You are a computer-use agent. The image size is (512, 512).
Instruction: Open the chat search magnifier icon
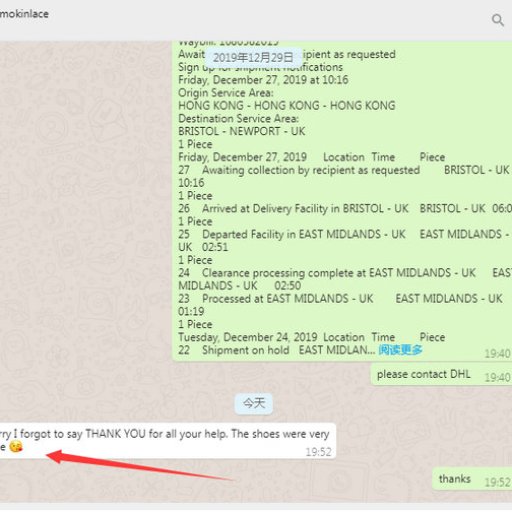coord(498,20)
